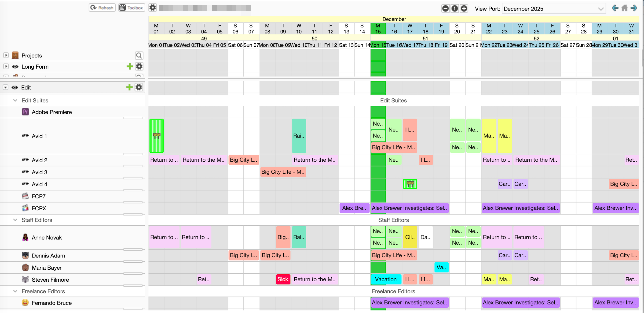This screenshot has height=313, width=644.
Task: Click the zoom out minus icon
Action: pyautogui.click(x=445, y=8)
